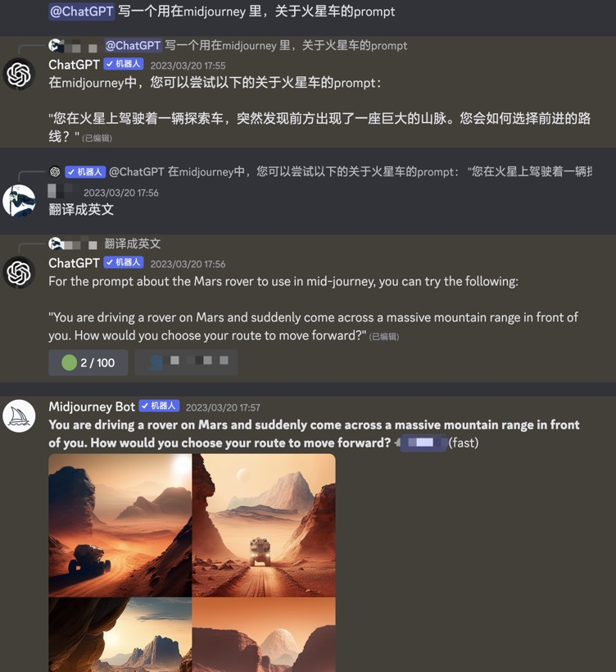The image size is (616, 672).
Task: Open bottom-left mountain landscape image
Action: click(120, 635)
